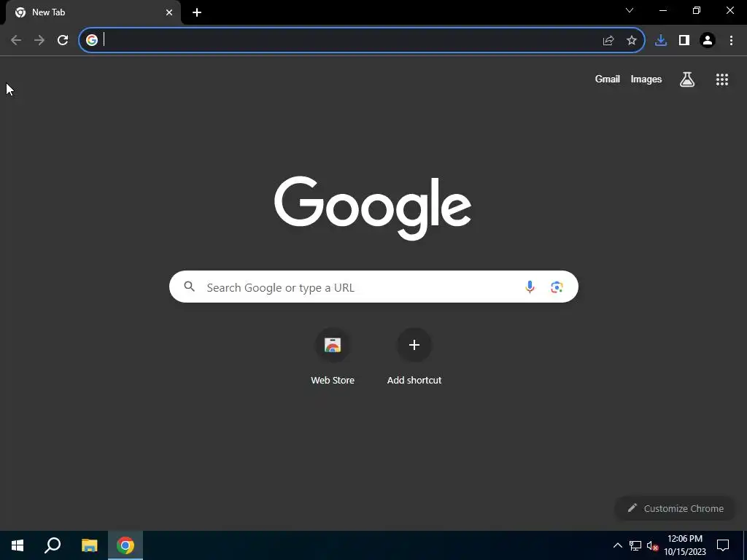Click the Add shortcut button

click(x=414, y=356)
